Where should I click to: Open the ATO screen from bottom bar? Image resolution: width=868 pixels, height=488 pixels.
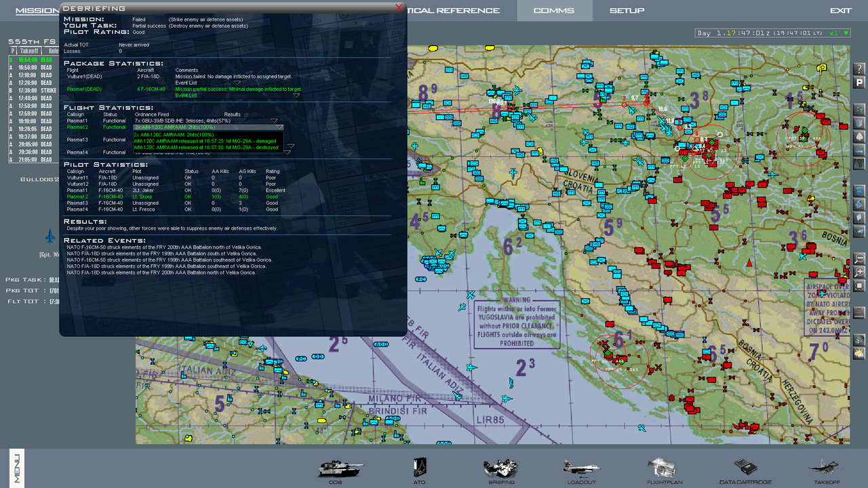click(420, 469)
